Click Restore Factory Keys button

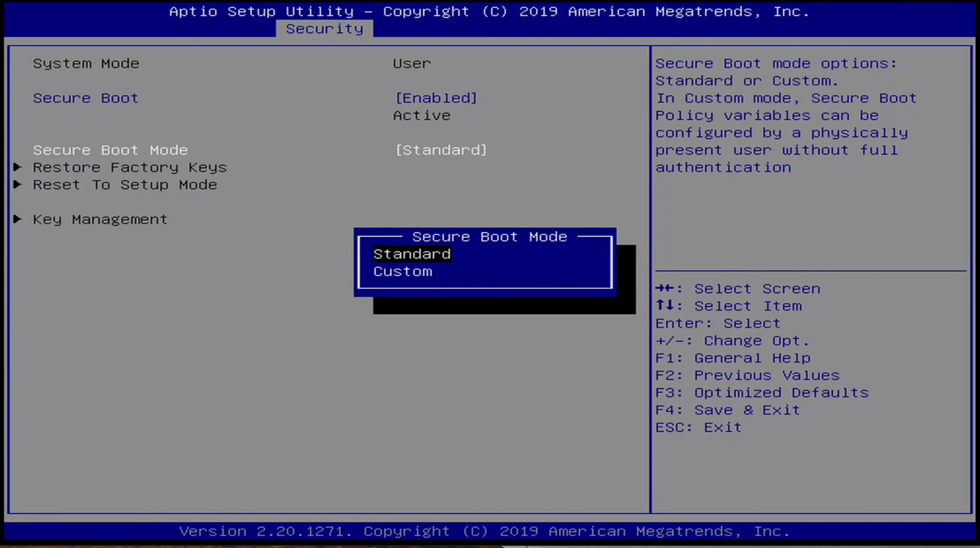click(130, 167)
